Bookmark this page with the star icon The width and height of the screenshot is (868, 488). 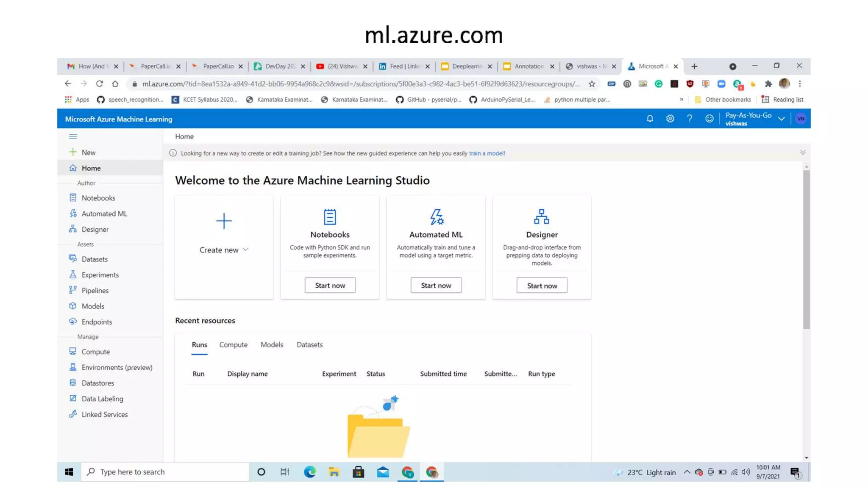click(x=592, y=84)
